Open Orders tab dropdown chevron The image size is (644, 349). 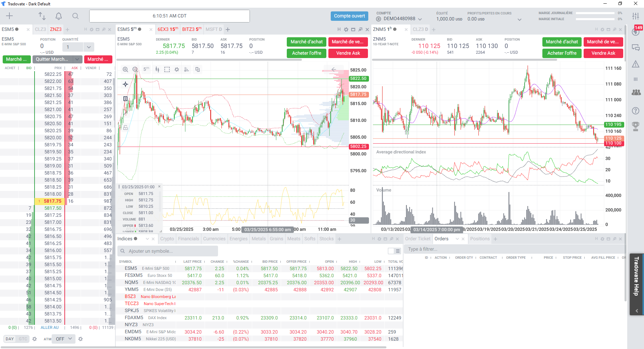pos(457,239)
